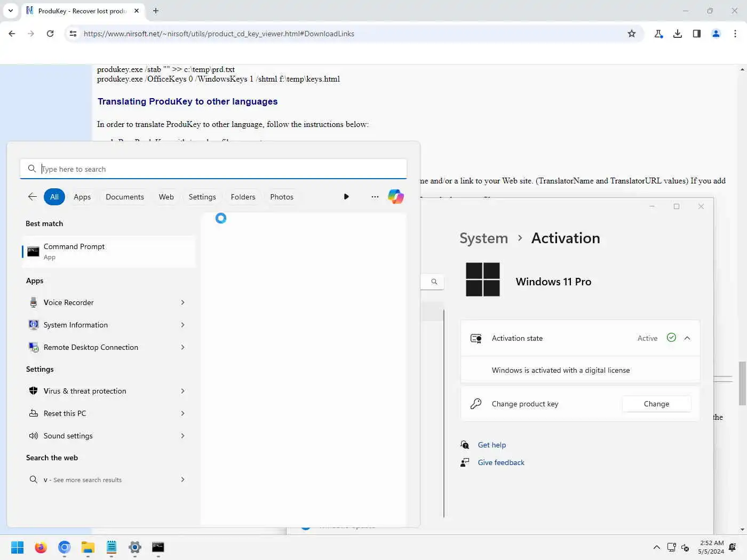Go back with the search panel arrow
The width and height of the screenshot is (747, 560).
[33, 197]
